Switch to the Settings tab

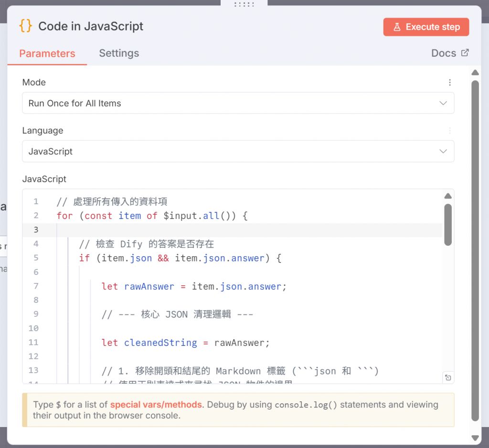coord(119,53)
